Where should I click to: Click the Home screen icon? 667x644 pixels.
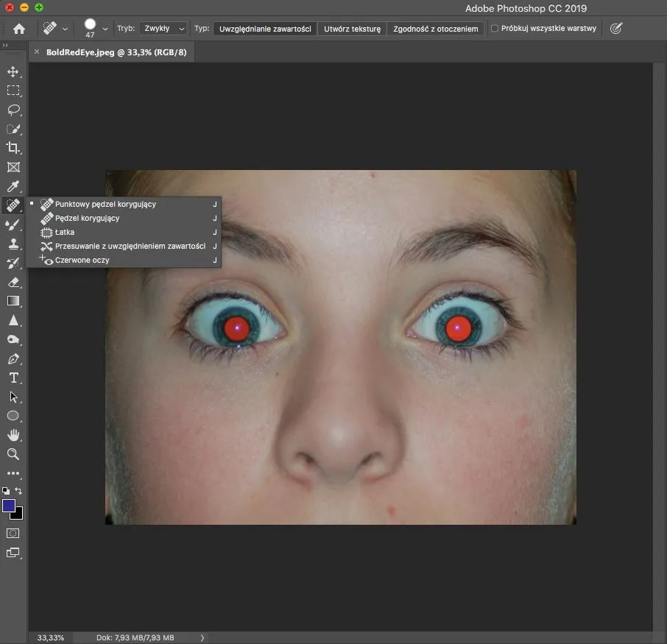point(19,29)
